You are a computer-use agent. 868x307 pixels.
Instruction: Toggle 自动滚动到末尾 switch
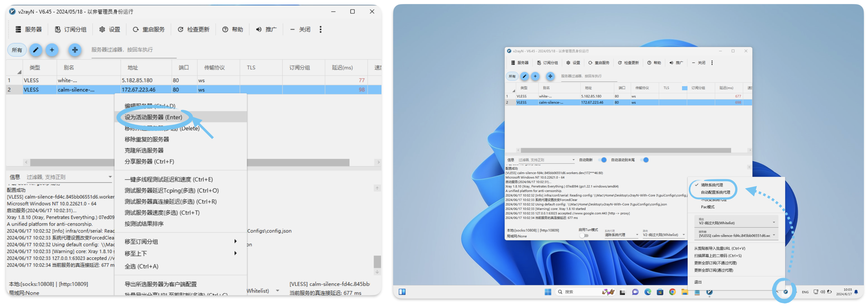(644, 160)
